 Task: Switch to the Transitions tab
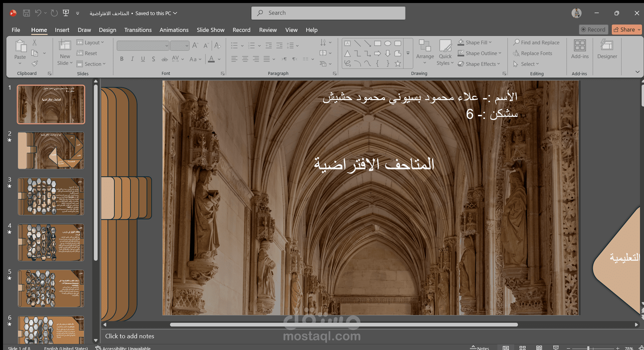click(138, 30)
